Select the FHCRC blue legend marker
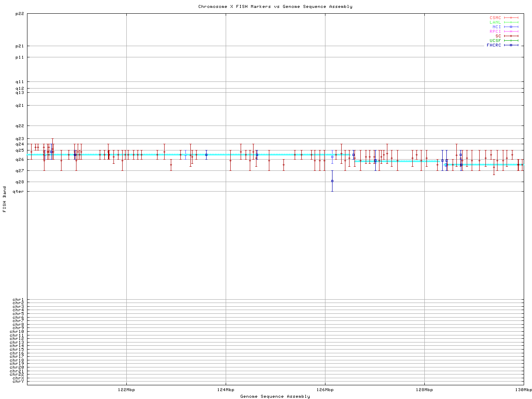 click(511, 45)
